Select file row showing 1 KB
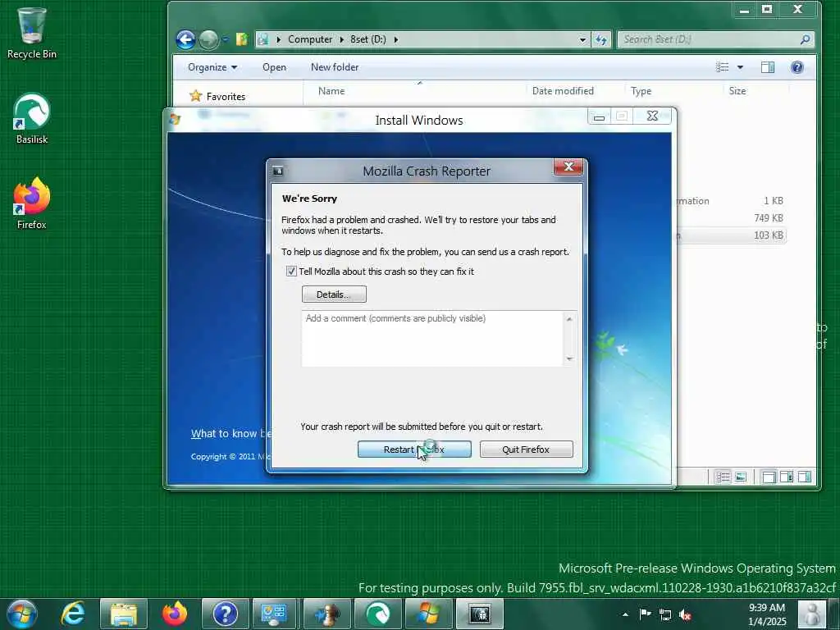The image size is (840, 630). click(x=731, y=201)
